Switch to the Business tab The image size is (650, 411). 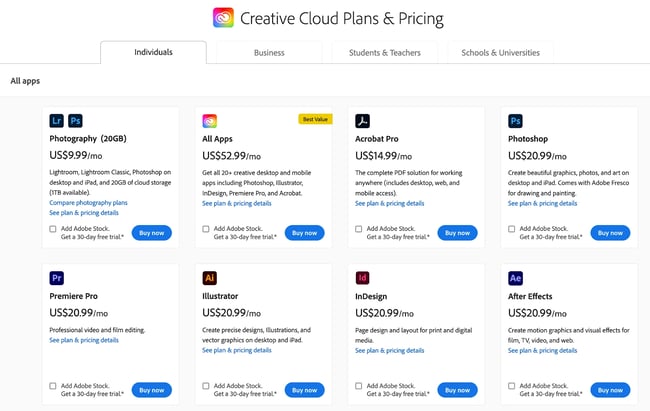point(269,52)
